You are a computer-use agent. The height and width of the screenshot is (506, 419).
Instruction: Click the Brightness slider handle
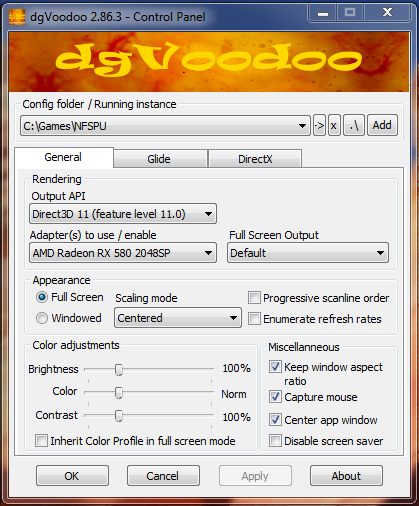point(119,369)
